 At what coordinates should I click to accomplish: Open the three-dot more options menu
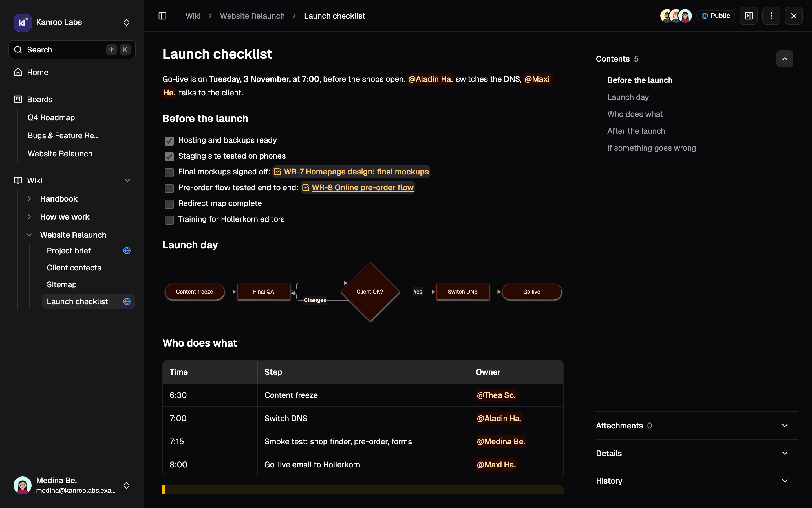coord(771,16)
